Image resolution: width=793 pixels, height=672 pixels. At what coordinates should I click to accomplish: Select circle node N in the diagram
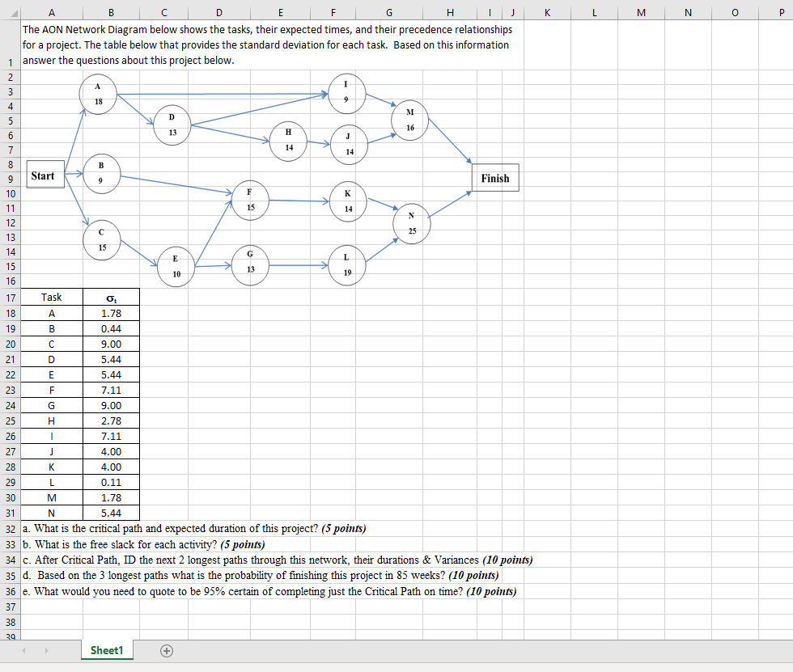point(411,222)
